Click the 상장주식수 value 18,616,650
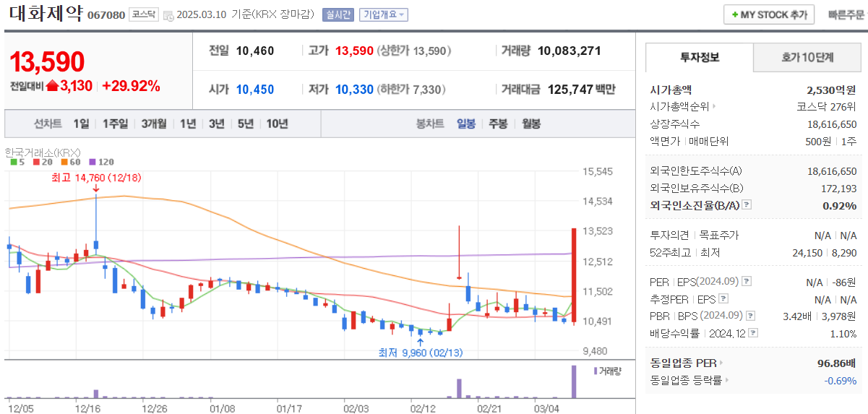 click(832, 124)
